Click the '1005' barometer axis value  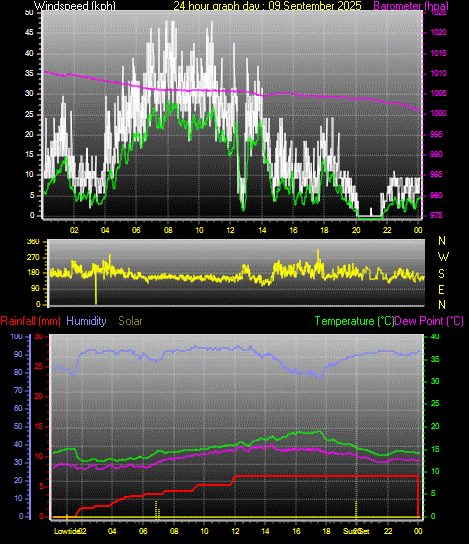click(439, 93)
